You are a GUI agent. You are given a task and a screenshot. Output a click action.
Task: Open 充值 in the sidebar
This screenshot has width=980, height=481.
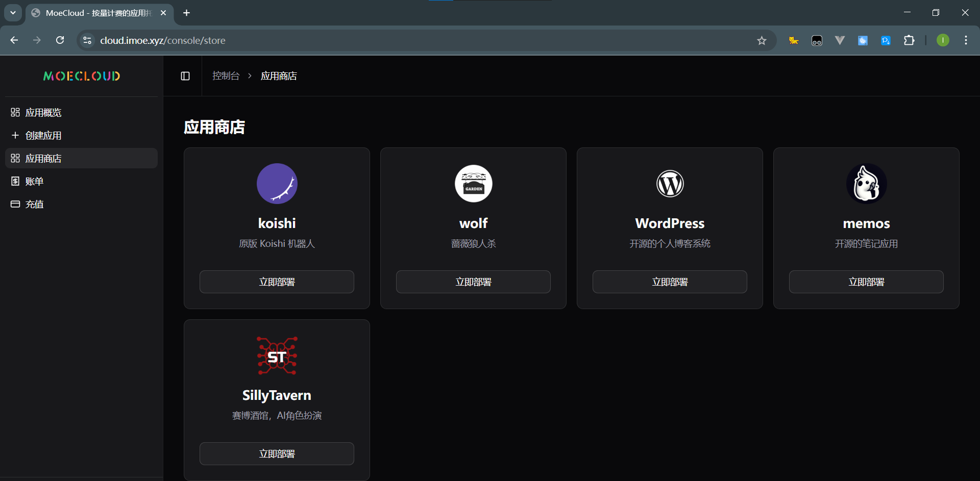[x=81, y=204]
